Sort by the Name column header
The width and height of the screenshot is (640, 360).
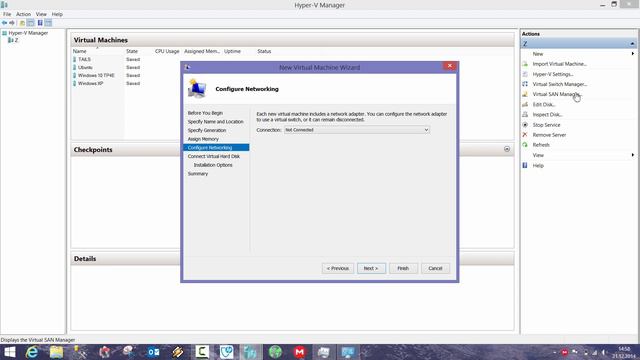click(x=80, y=51)
